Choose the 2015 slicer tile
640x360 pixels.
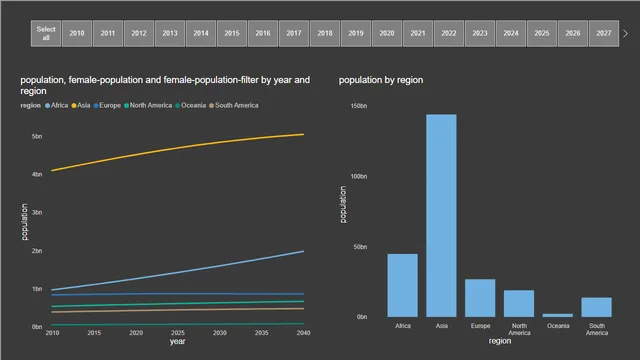[232, 33]
